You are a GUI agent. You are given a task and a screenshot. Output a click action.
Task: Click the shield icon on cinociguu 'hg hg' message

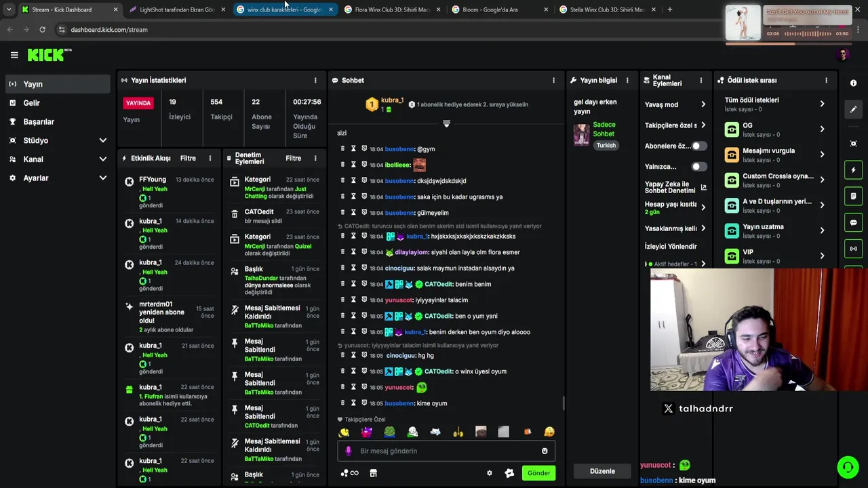[x=364, y=355]
